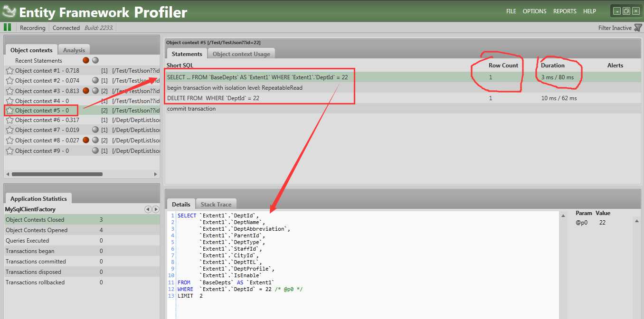Star Object context #9
Image resolution: width=644 pixels, height=319 pixels.
pos(9,151)
